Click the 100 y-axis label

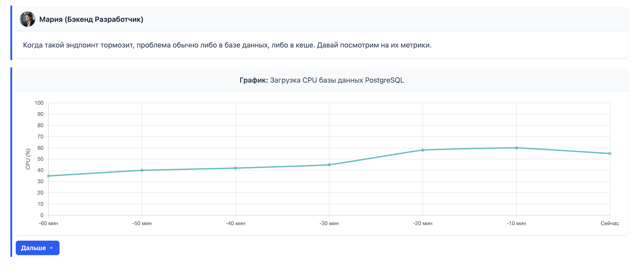(x=39, y=103)
